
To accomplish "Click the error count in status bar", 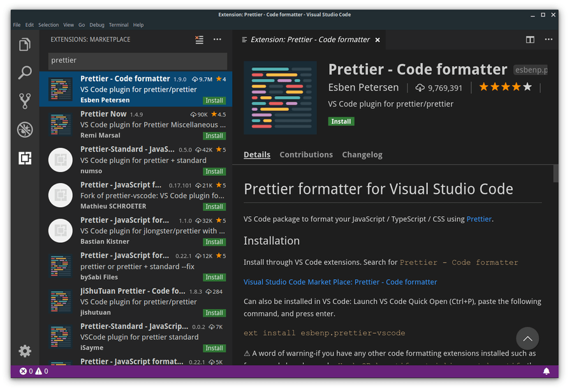I will pos(24,371).
